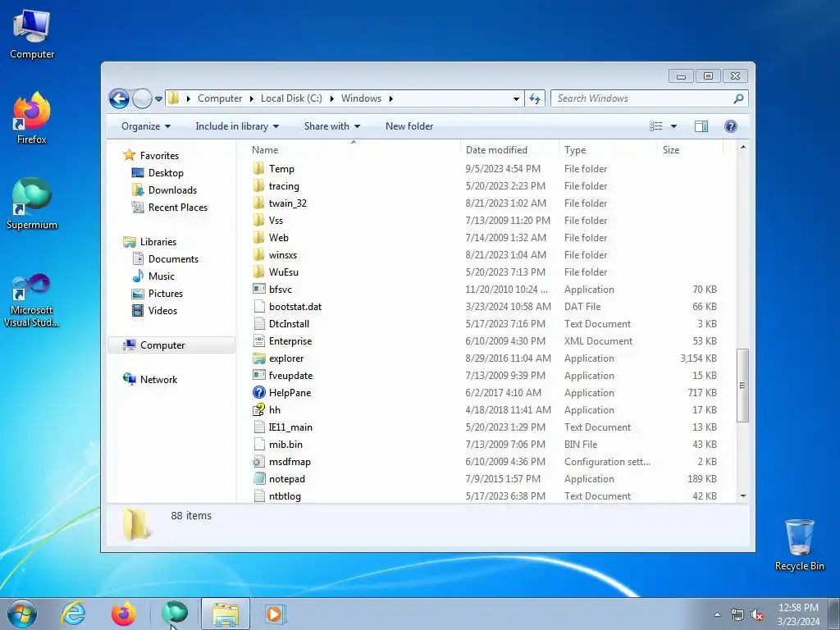
Task: Open the Documents library
Action: pos(173,259)
